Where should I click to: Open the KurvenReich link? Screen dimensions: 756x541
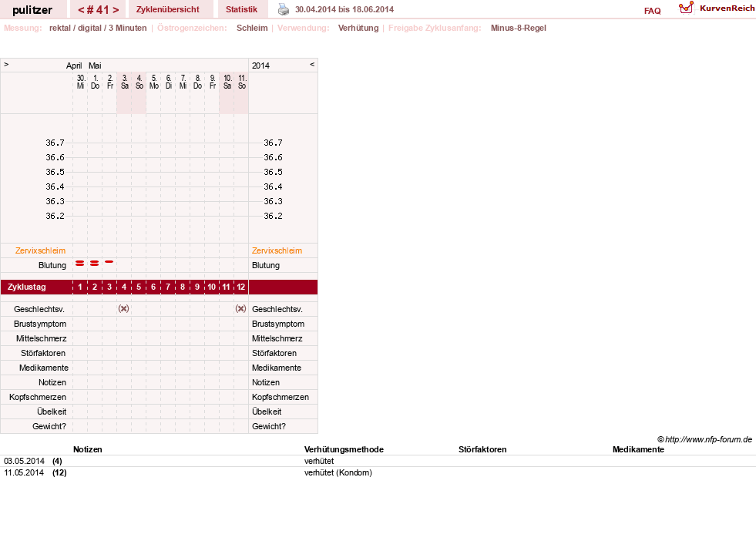tap(727, 8)
